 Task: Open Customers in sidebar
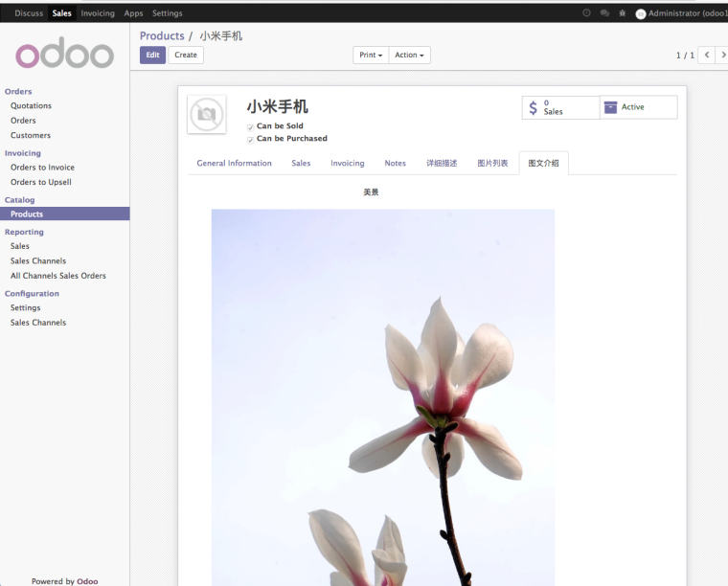point(31,135)
